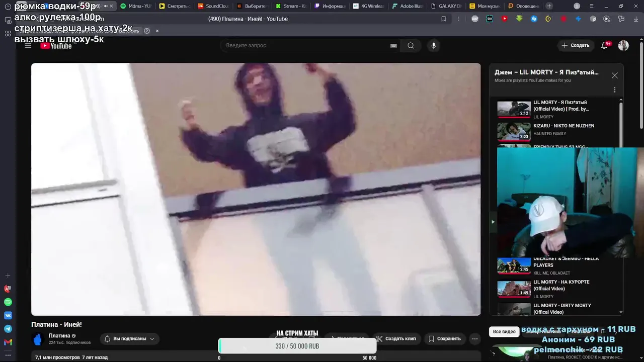Open screenshot tool in browser sidebar
The width and height of the screenshot is (644, 362).
click(x=8, y=20)
